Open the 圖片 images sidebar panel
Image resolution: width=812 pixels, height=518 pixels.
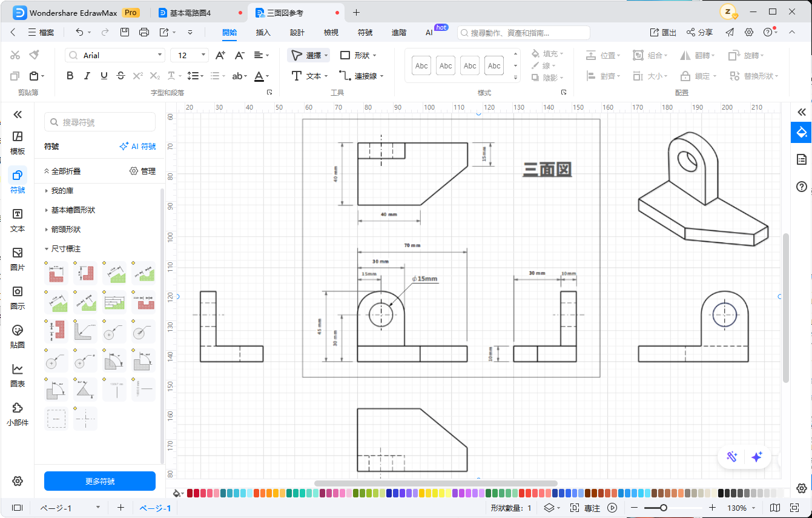[18, 259]
